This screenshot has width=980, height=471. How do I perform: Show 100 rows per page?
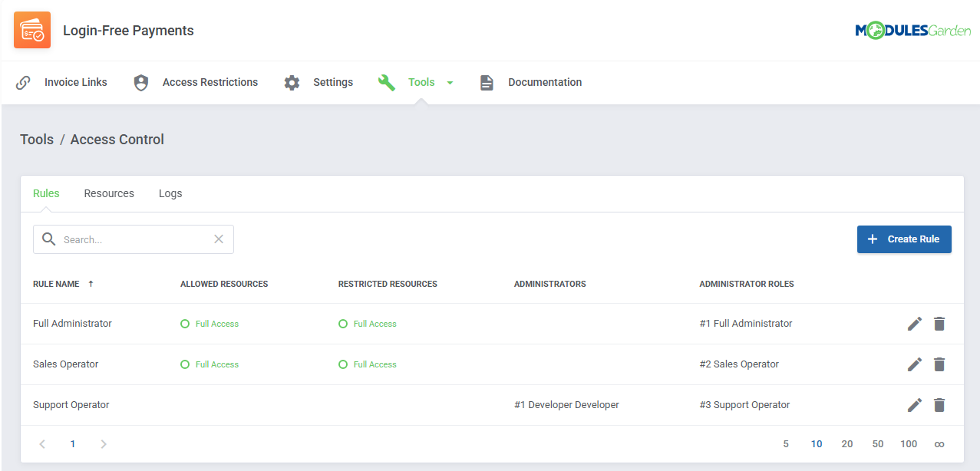[909, 444]
